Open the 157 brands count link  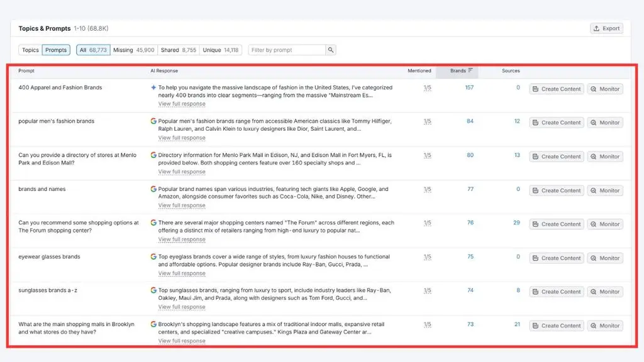coord(469,87)
